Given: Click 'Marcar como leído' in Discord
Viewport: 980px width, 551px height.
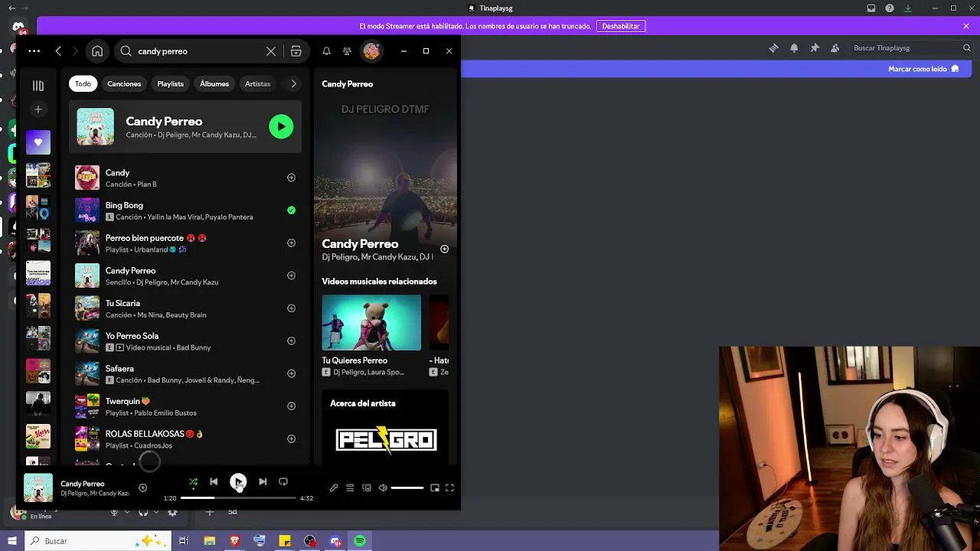Looking at the screenshot, I should (x=923, y=69).
